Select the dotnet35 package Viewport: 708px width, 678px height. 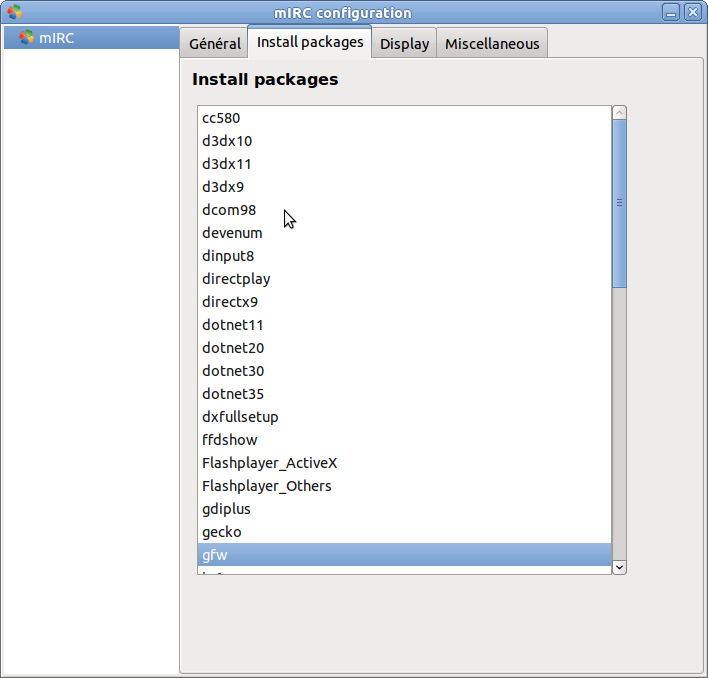coord(404,394)
